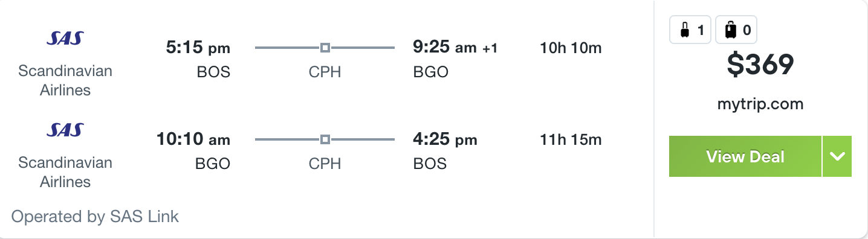The height and width of the screenshot is (239, 868).
Task: Click the BGO arrival airport code on outbound
Action: (431, 72)
